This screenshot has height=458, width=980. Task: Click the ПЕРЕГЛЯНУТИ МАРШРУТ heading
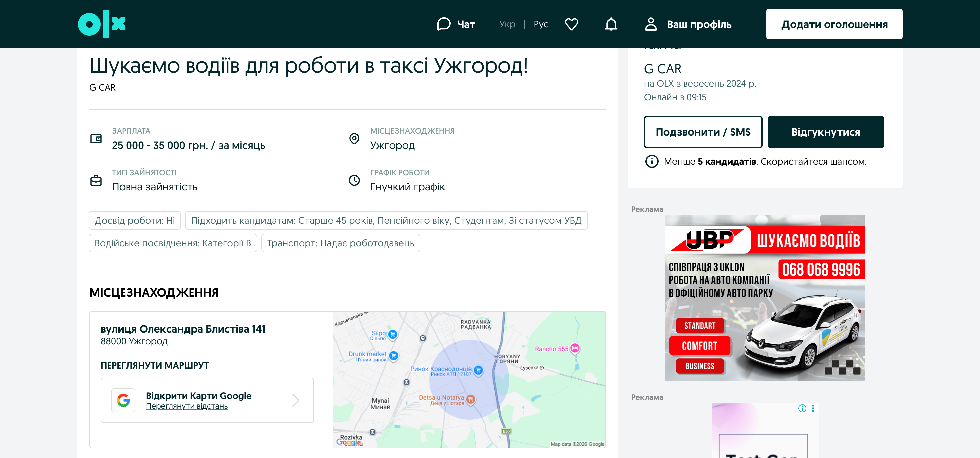click(x=154, y=366)
